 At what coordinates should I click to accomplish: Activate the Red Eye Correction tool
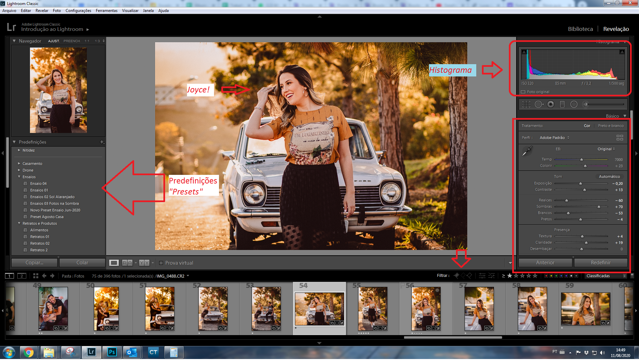(x=551, y=104)
